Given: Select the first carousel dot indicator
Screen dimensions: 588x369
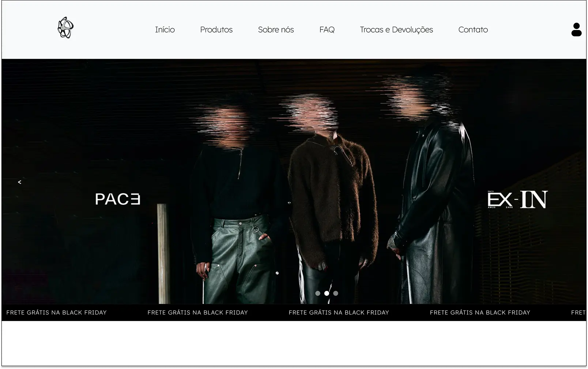Looking at the screenshot, I should (x=318, y=293).
